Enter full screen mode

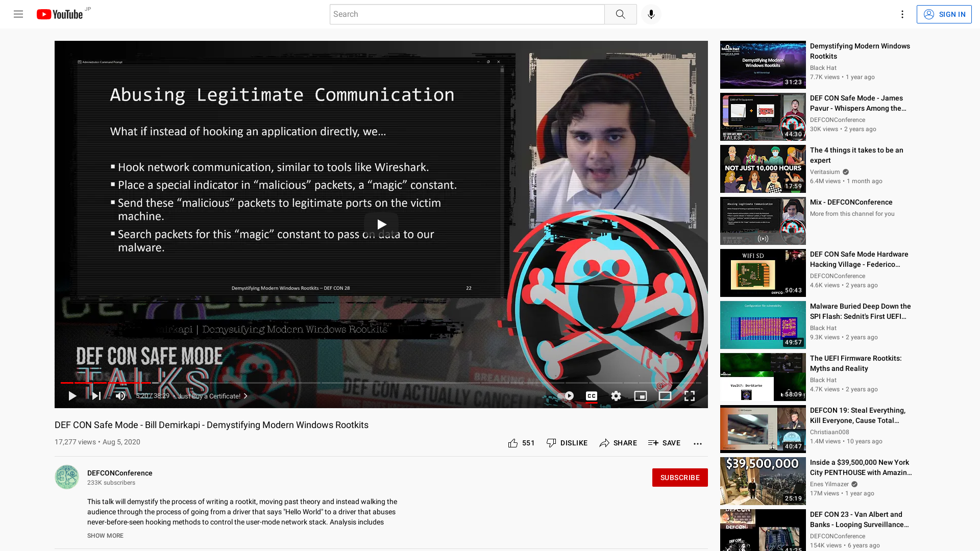point(689,396)
